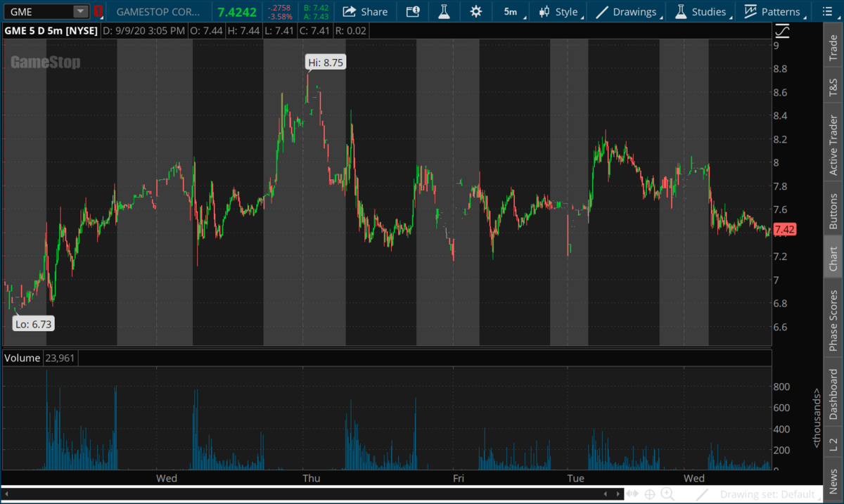Open the Drawings menu
The height and width of the screenshot is (504, 844).
pos(628,11)
